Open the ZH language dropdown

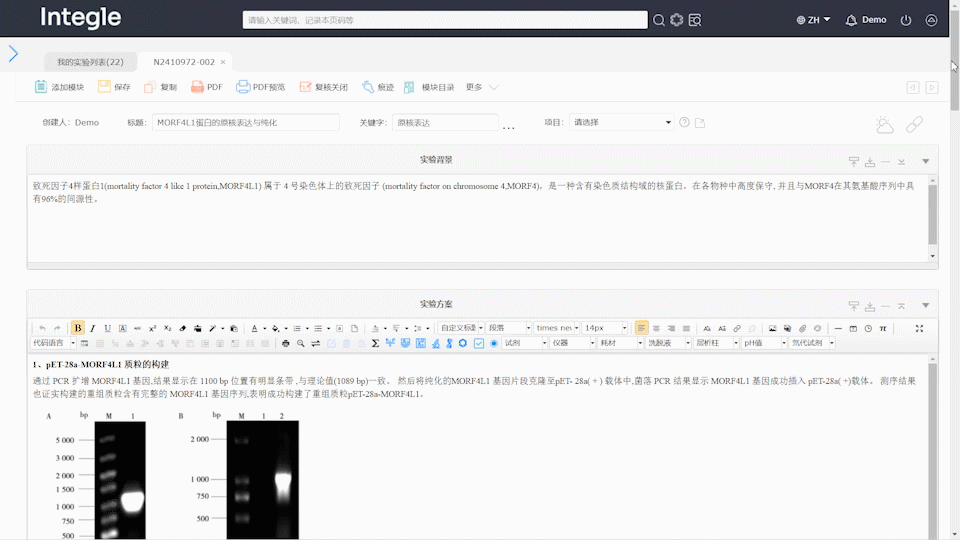coord(813,20)
